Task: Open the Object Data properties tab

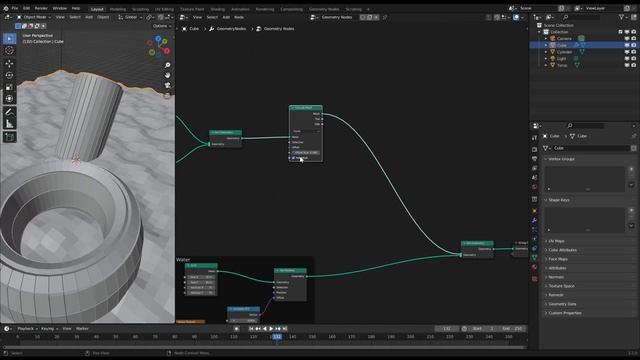Action: (534, 258)
